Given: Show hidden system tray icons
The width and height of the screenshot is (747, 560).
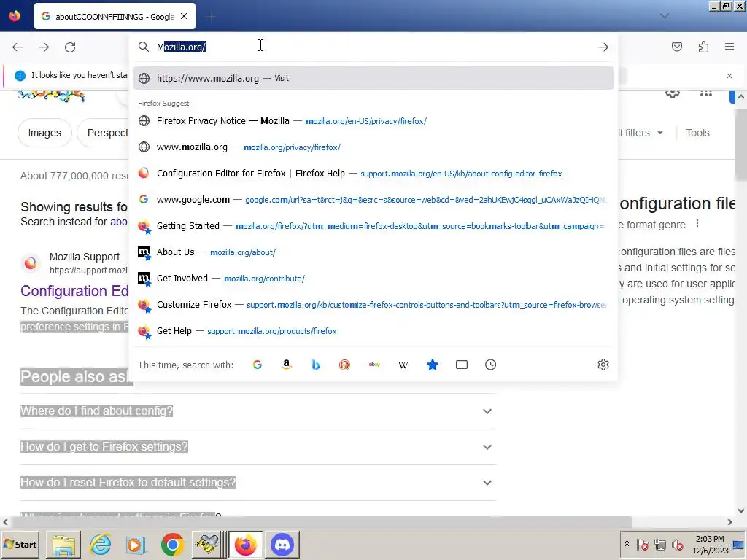Looking at the screenshot, I should click(627, 544).
